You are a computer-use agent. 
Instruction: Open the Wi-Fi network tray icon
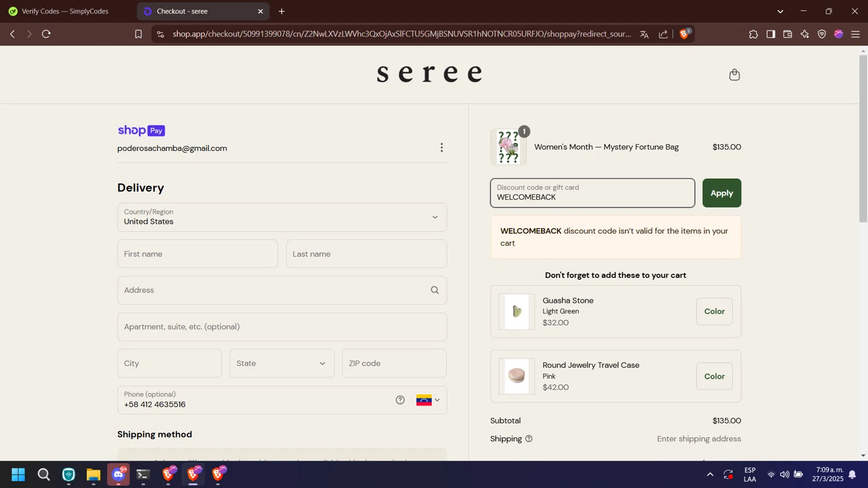pos(771,475)
